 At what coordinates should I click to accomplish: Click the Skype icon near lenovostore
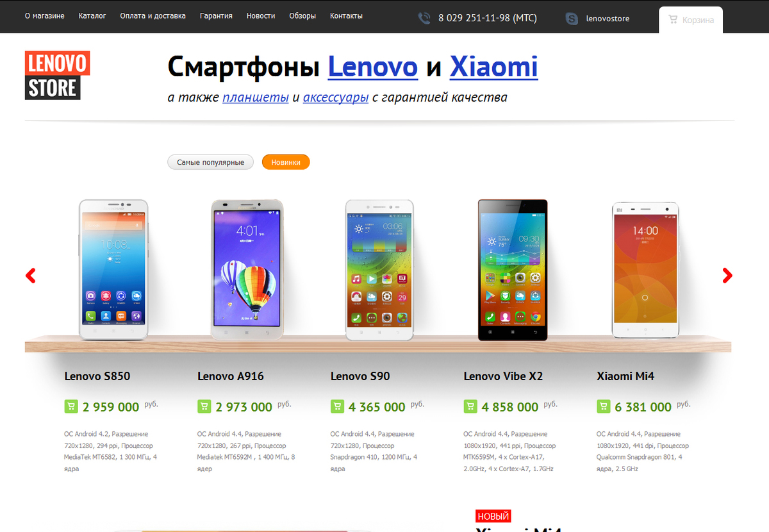[572, 19]
